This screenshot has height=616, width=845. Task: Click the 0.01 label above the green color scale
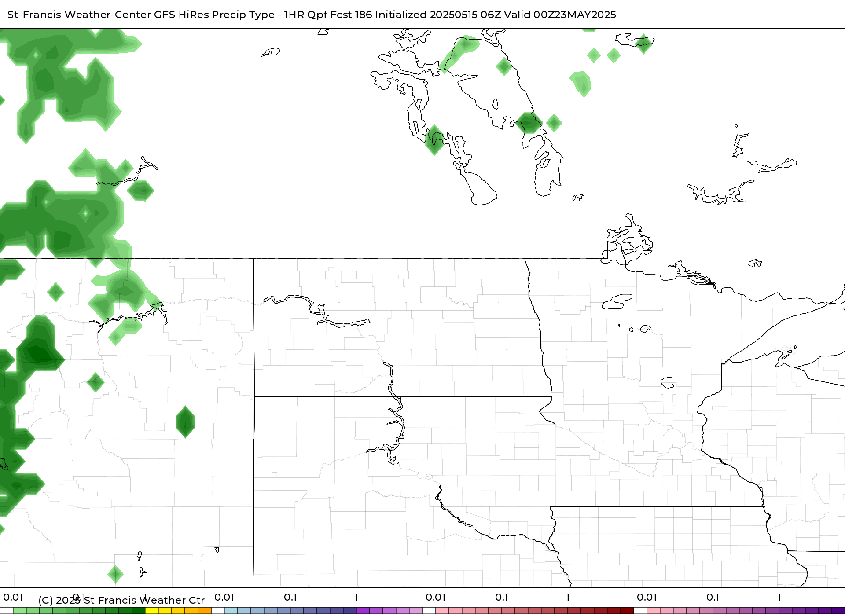point(13,597)
